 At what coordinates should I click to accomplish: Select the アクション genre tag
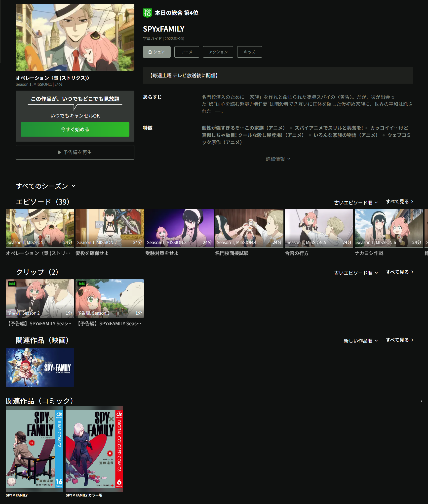218,52
